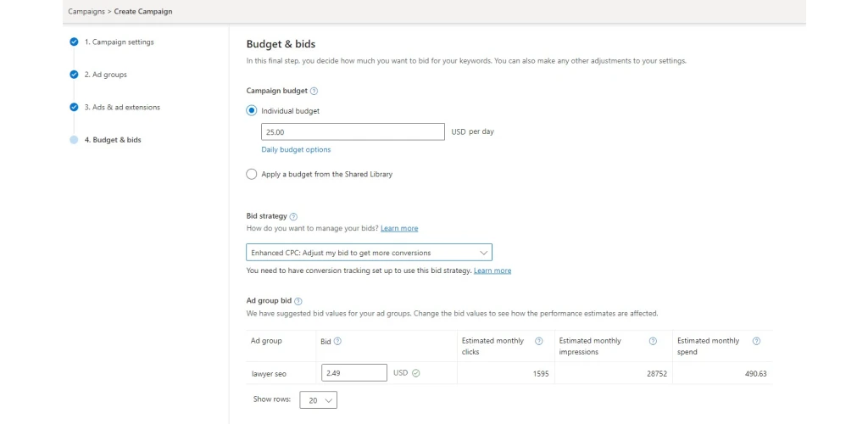Open Daily budget options link
The image size is (868, 424).
296,149
